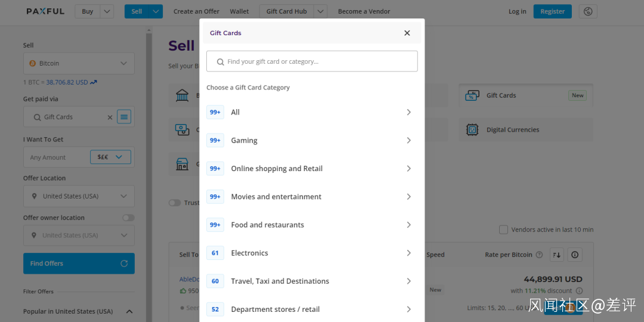
Task: Click the language globe icon
Action: tap(588, 11)
